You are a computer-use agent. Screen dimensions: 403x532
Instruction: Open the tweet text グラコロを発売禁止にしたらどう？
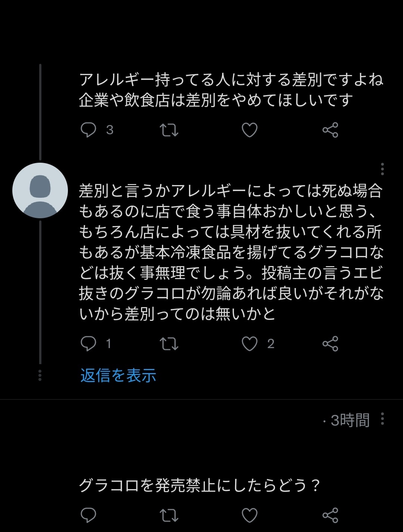200,485
